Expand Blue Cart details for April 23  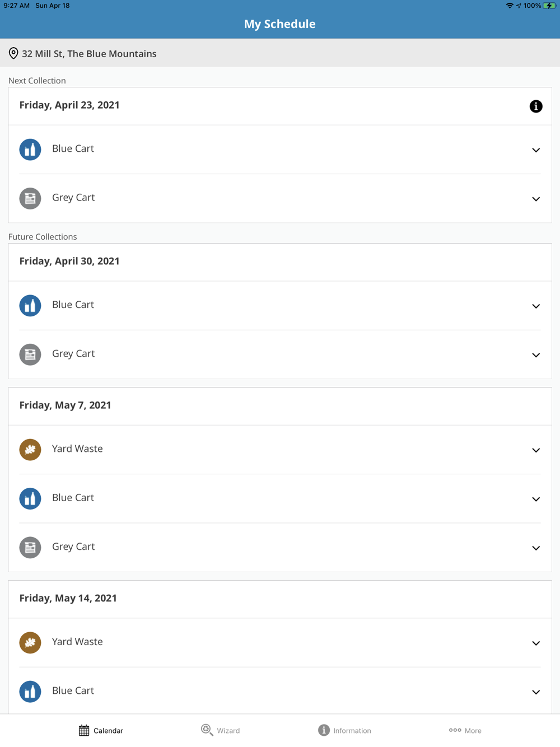[535, 150]
